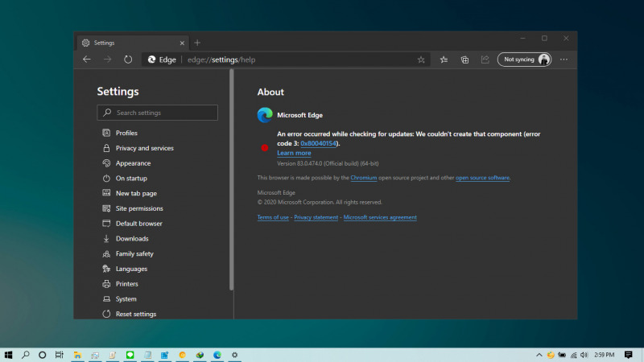Click the Version 83.0.474.0 text
Screen dimensions: 644x362
click(328, 163)
